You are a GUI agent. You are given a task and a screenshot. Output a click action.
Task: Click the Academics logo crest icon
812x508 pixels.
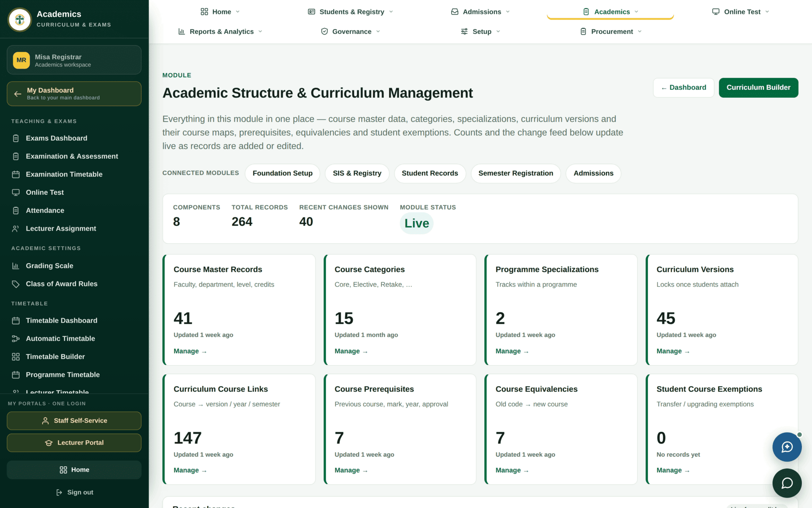19,19
